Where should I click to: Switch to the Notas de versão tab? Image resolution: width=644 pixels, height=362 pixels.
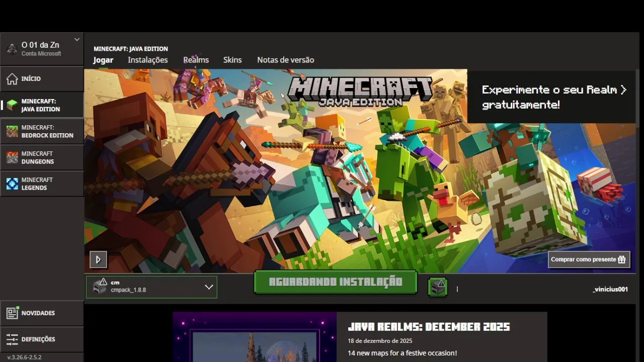coord(285,60)
